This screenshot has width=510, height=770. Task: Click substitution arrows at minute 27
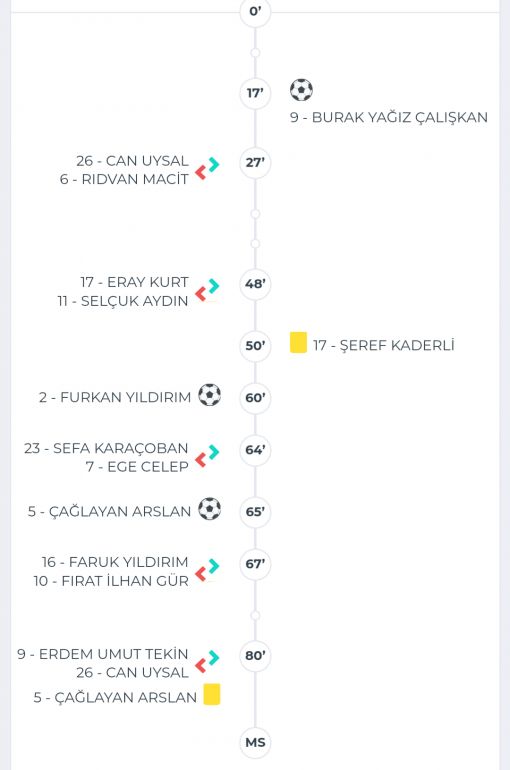tap(207, 168)
